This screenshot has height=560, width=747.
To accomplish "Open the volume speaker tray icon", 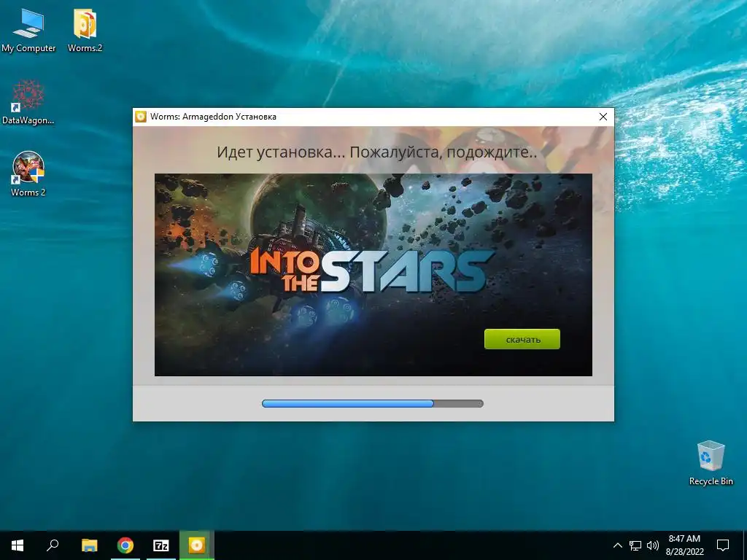I will click(x=653, y=545).
